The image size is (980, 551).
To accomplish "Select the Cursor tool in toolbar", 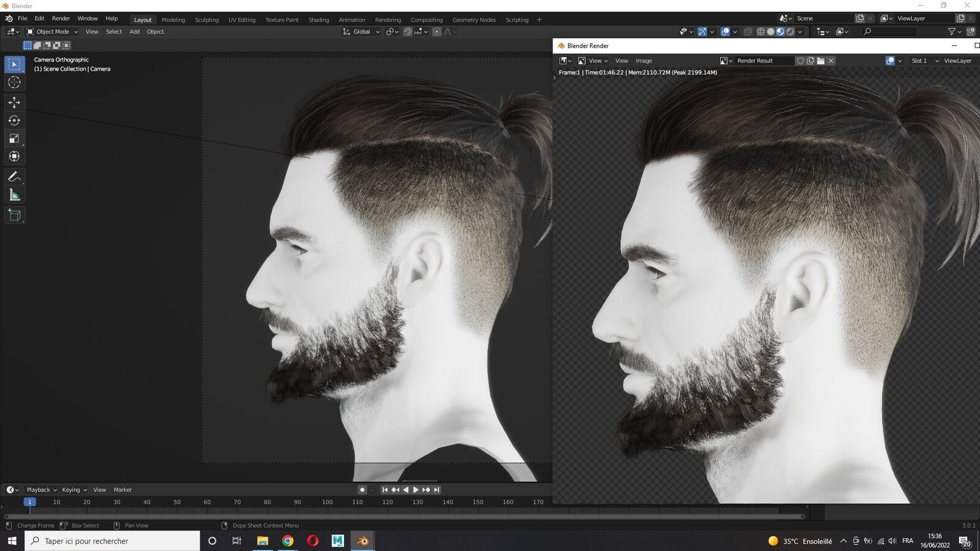I will coord(14,82).
